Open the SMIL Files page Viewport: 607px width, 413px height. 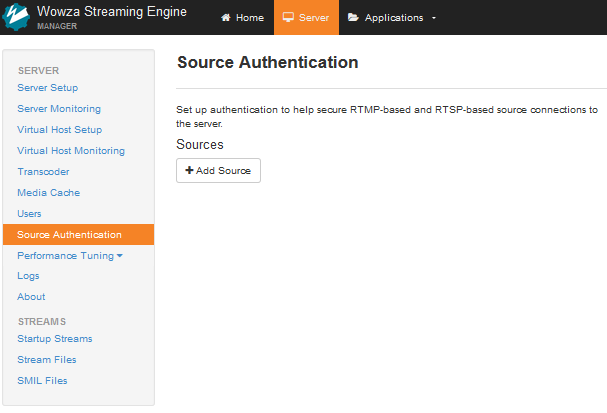pyautogui.click(x=42, y=381)
